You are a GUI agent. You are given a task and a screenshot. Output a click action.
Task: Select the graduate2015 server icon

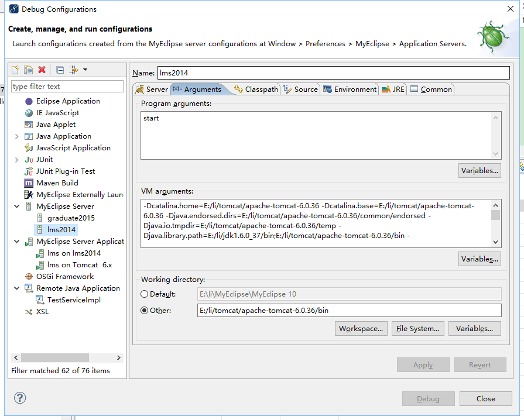click(x=40, y=218)
